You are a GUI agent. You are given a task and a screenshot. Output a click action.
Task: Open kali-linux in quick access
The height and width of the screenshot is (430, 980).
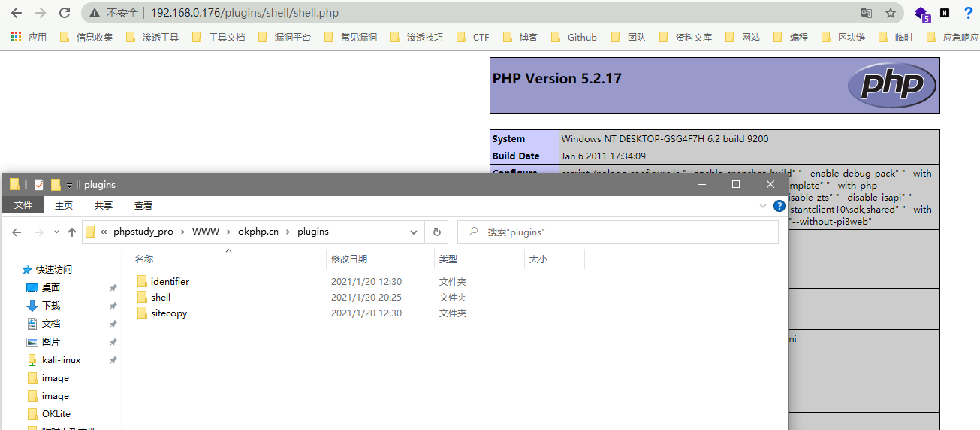point(61,360)
